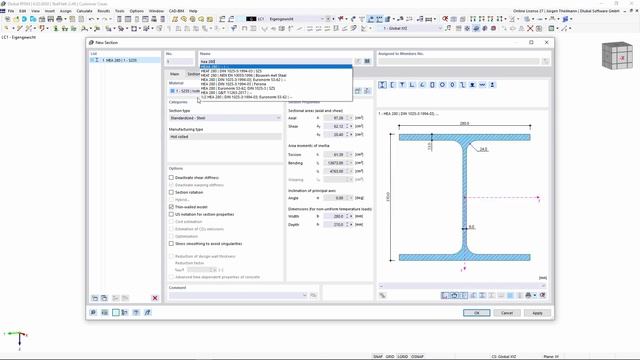The image size is (640, 360).
Task: Select the T-section shape filter icon
Action: (x=402, y=85)
